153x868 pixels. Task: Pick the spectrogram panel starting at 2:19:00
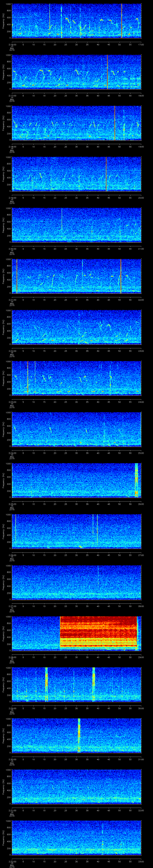[77, 174]
